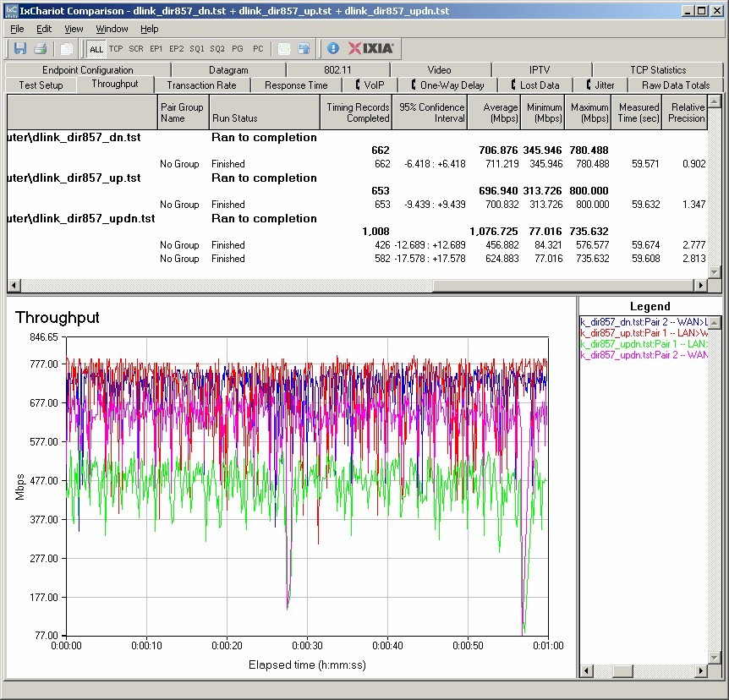
Task: Click the results table scroll down arrow
Action: point(715,271)
